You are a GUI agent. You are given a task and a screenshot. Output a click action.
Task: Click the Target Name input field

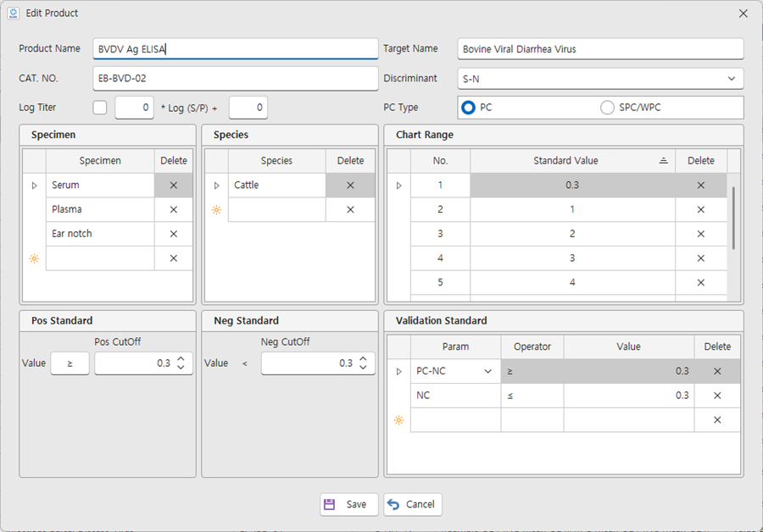pyautogui.click(x=600, y=49)
